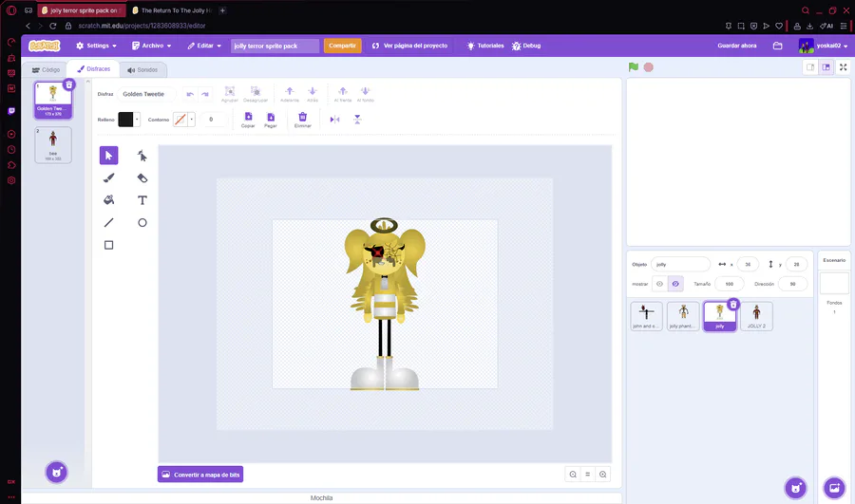Screen dimensions: 855x504
Task: Open the Mochila backpack bar
Action: pyautogui.click(x=322, y=498)
